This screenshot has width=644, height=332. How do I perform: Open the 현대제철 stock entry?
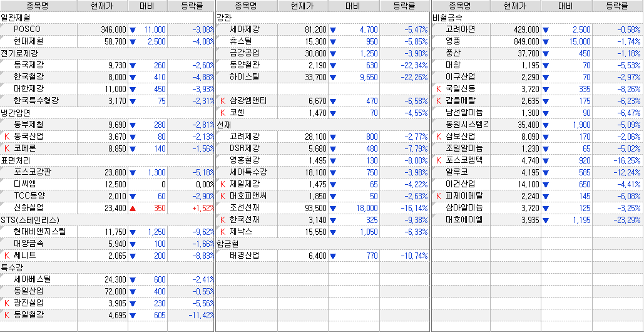click(28, 41)
